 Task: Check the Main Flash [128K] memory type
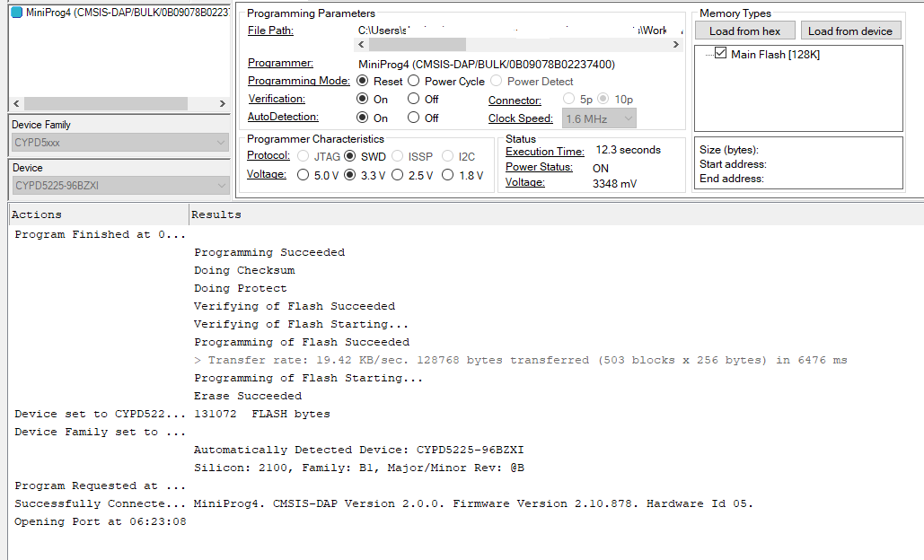coord(720,54)
